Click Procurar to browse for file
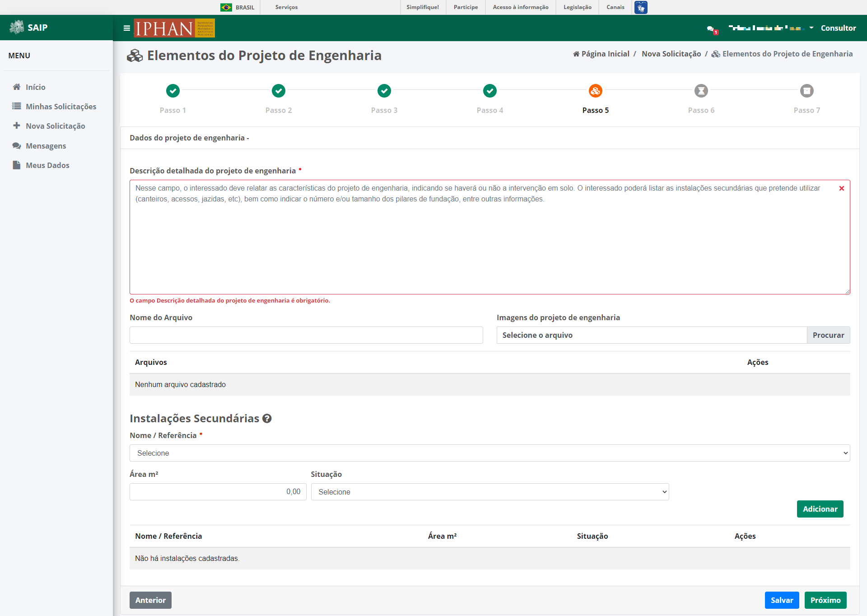 pyautogui.click(x=828, y=335)
